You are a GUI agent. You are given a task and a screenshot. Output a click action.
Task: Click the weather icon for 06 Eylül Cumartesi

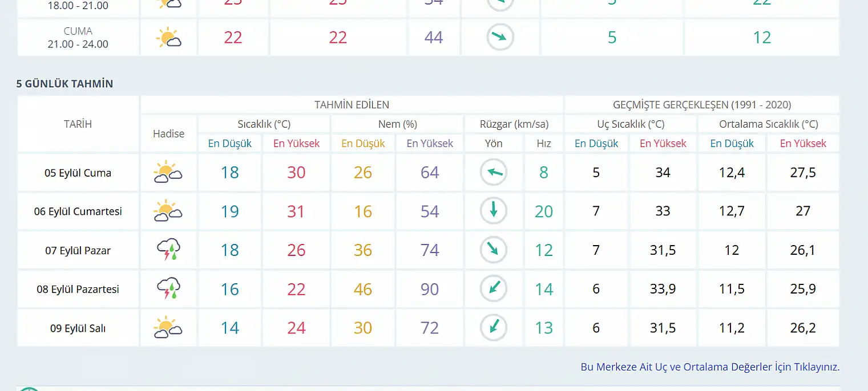[168, 211]
